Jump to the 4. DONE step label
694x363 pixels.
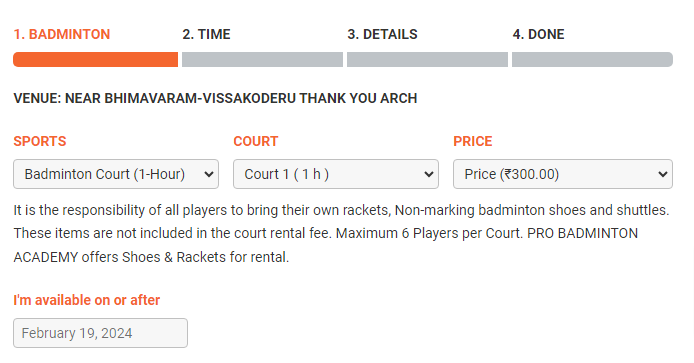(x=538, y=34)
